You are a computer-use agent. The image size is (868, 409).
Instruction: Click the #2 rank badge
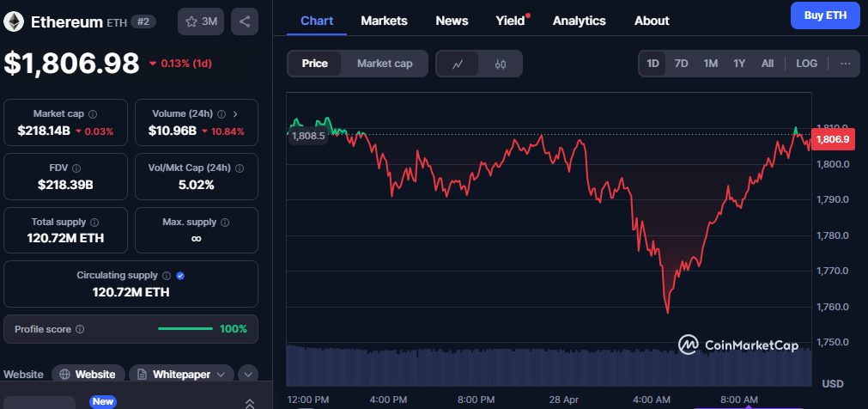pos(143,22)
